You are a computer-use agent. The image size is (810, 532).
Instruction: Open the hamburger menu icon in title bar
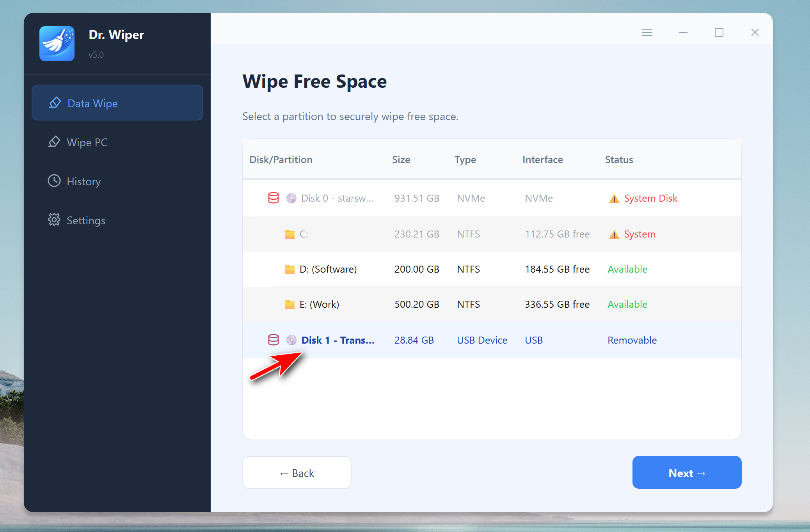647,32
